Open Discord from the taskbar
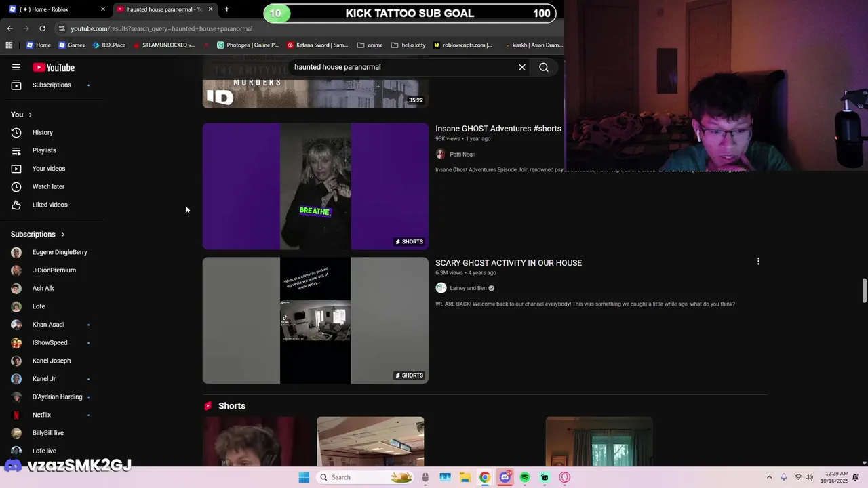This screenshot has height=488, width=868. pyautogui.click(x=505, y=477)
